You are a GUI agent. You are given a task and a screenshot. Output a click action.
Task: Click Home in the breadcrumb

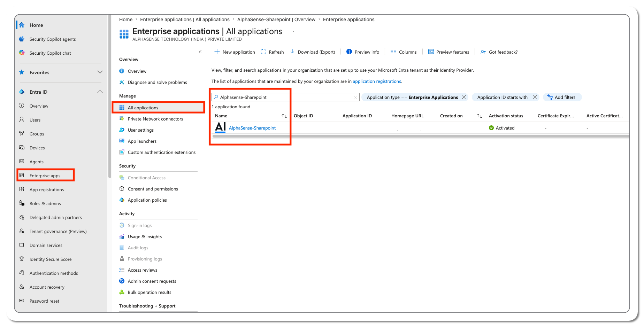(x=126, y=20)
